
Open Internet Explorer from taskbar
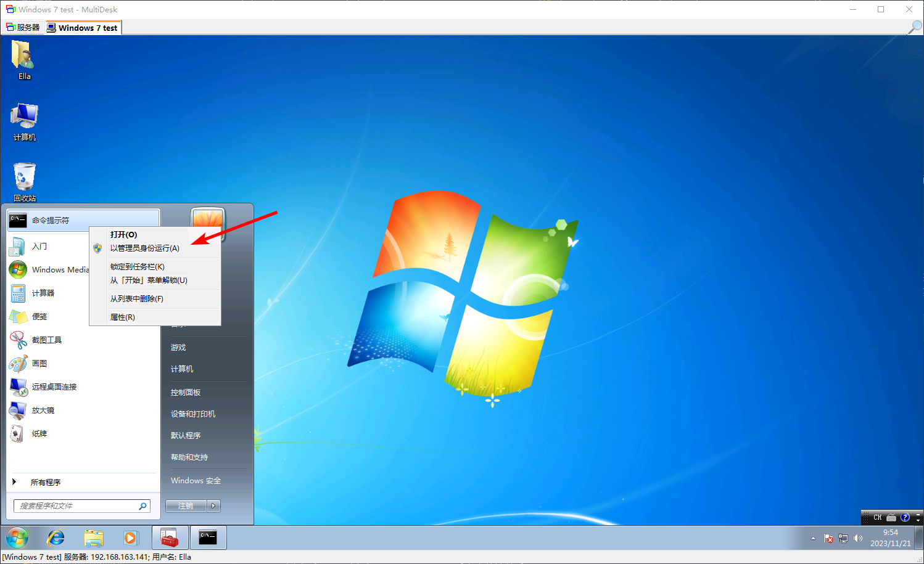point(56,538)
